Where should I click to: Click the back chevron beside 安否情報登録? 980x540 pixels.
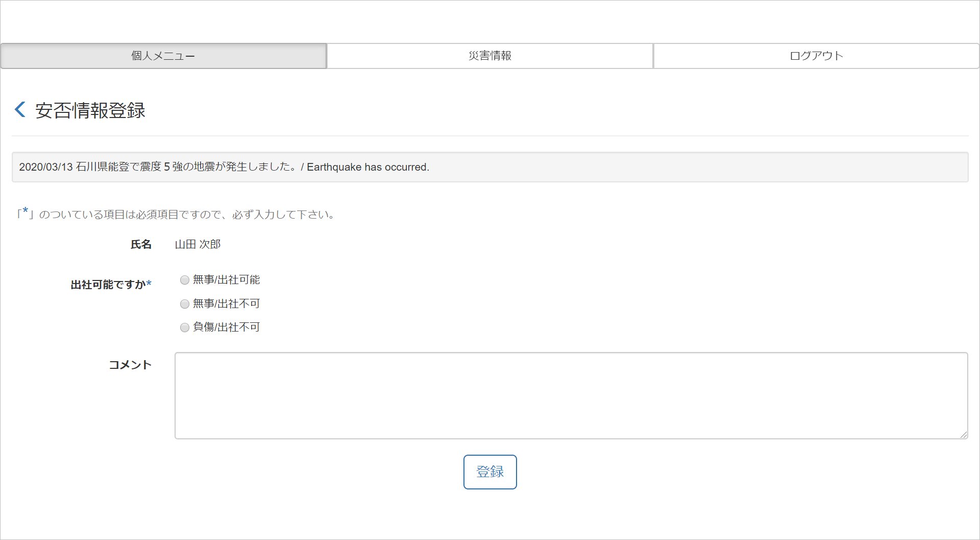[x=20, y=109]
